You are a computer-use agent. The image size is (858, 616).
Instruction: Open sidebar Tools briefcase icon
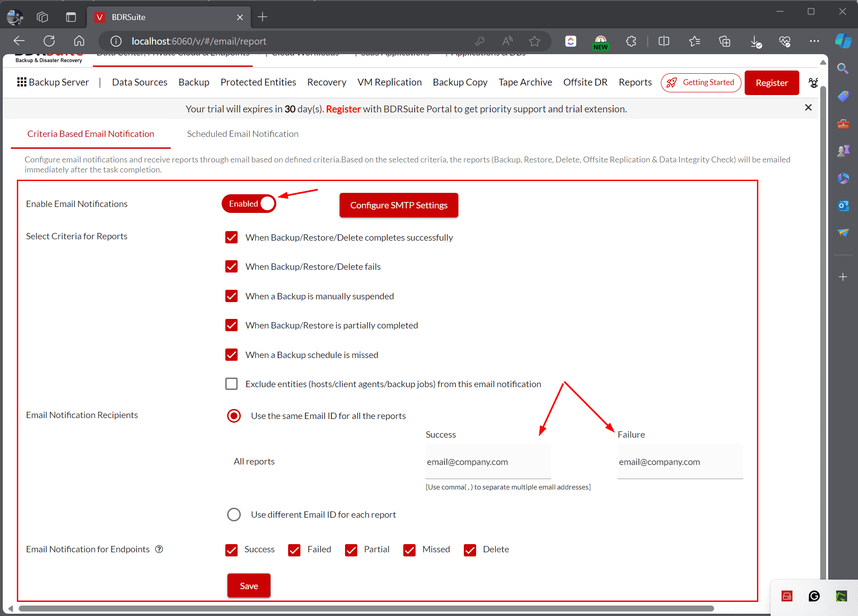tap(843, 124)
